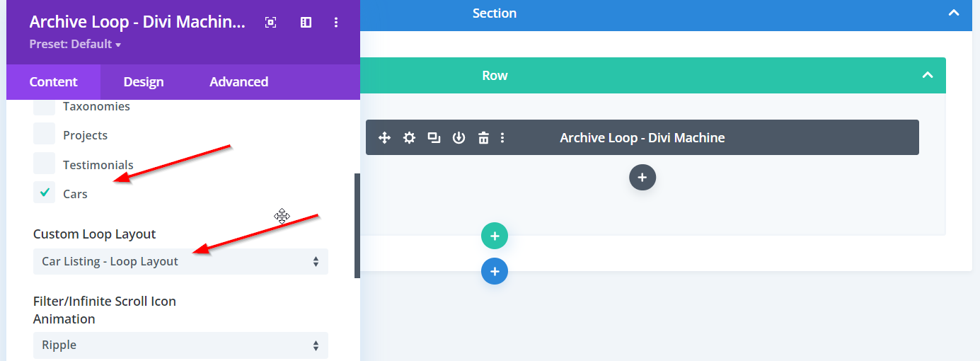Delete the Archive Loop module trash icon
The width and height of the screenshot is (980, 361).
[x=483, y=138]
